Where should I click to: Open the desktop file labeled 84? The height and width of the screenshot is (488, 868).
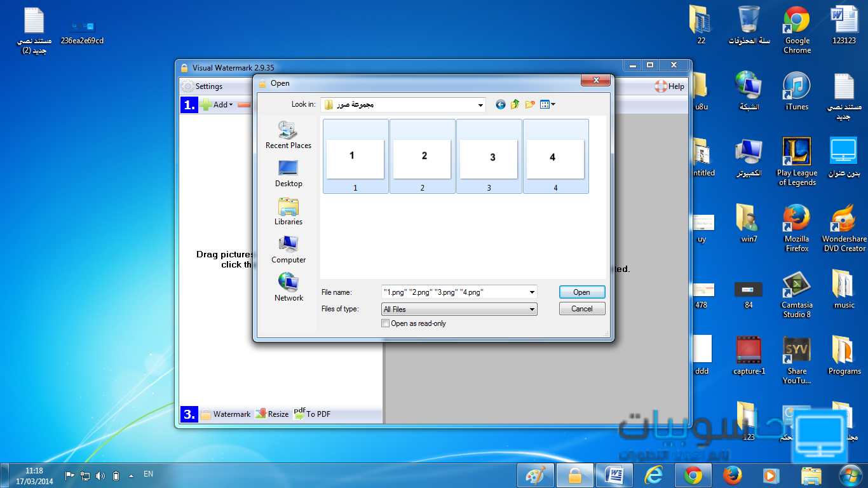749,294
